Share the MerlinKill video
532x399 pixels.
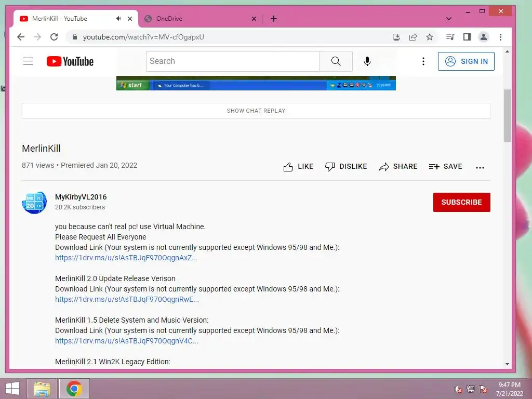(398, 167)
